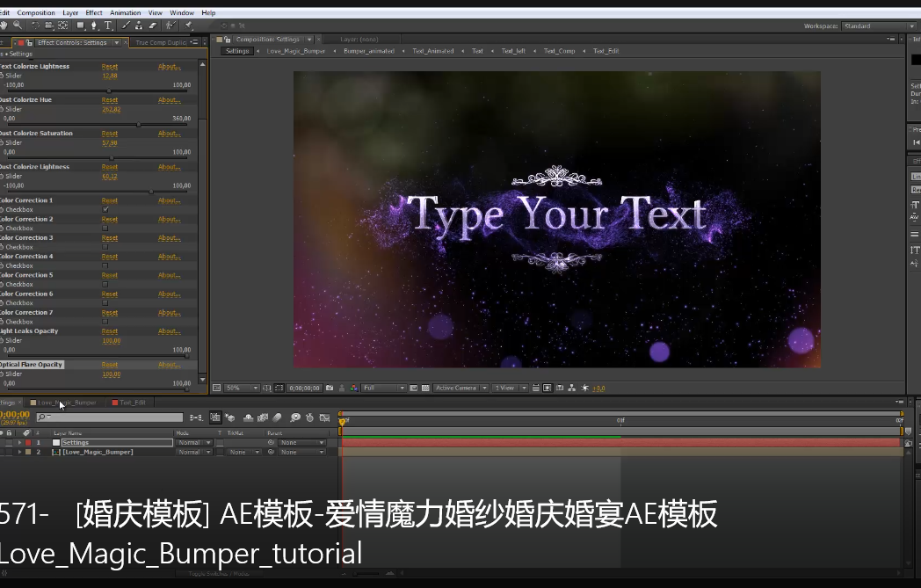Open the 1 View layout dropdown

click(510, 388)
